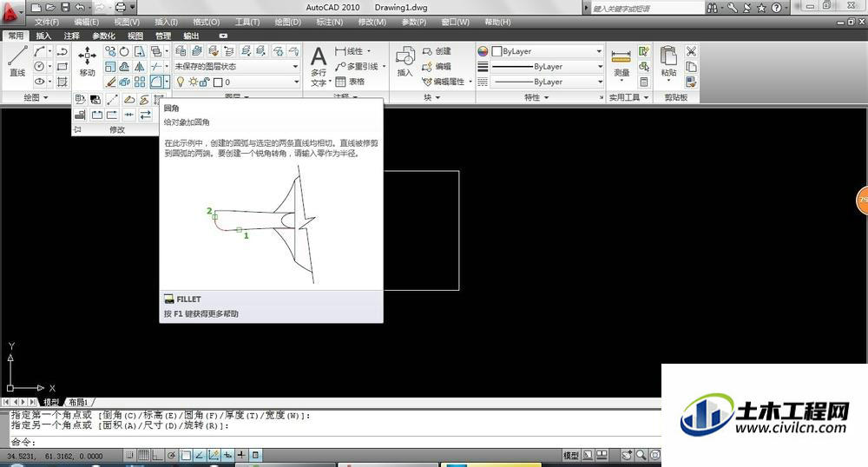The image size is (868, 467).
Task: Toggle Dynamic Input in status bar
Action: point(227,456)
